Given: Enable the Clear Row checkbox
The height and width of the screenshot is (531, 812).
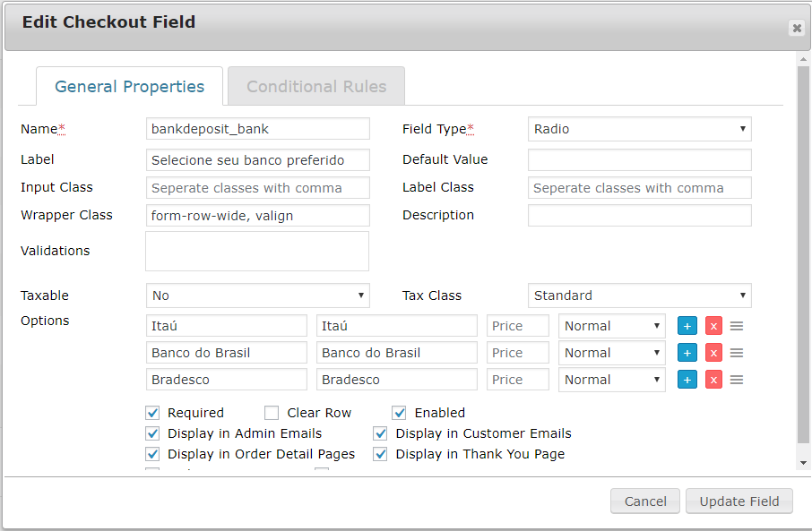Looking at the screenshot, I should pos(272,413).
